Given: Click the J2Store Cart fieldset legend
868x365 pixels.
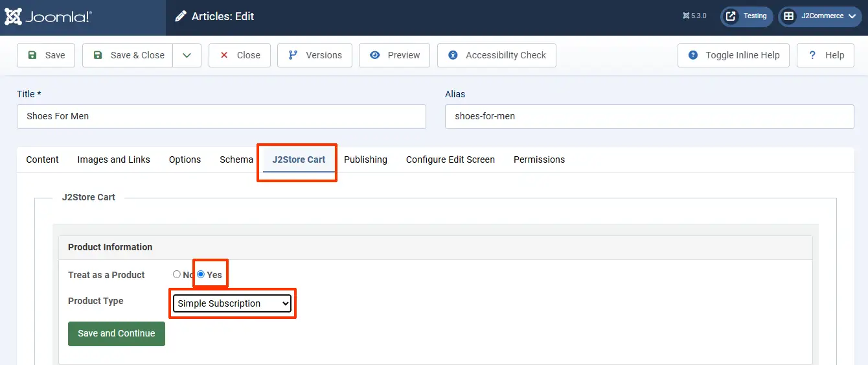Looking at the screenshot, I should (89, 197).
